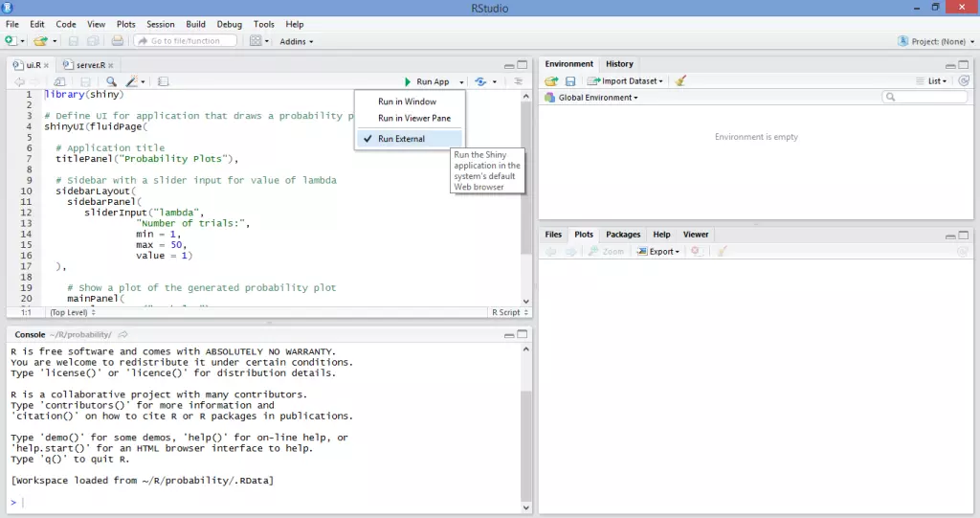Open the Publish dropdown arrow

click(x=495, y=82)
